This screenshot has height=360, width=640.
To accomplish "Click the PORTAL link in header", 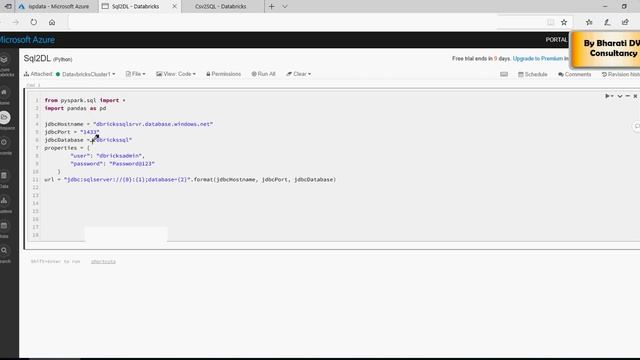I will point(556,40).
